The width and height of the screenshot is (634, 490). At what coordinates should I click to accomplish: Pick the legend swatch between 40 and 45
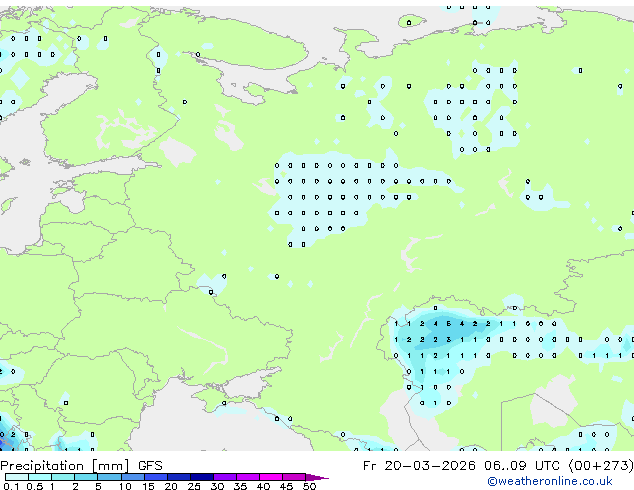click(271, 477)
